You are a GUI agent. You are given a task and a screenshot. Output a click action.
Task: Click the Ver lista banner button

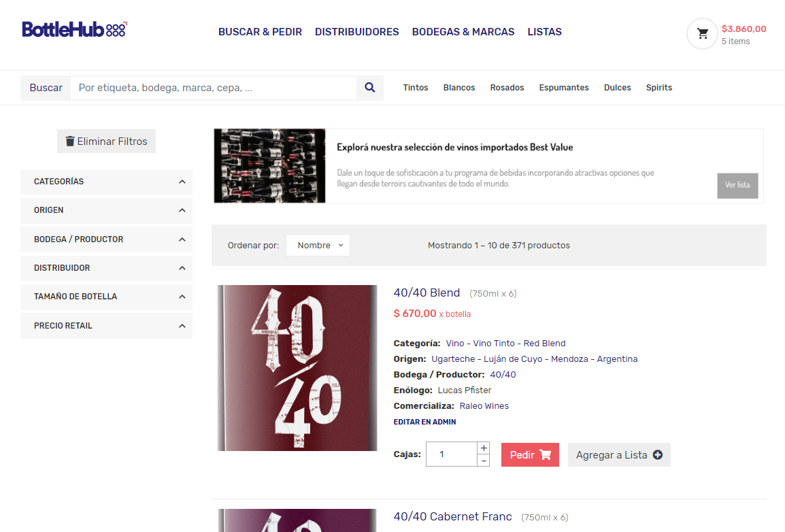[737, 186]
